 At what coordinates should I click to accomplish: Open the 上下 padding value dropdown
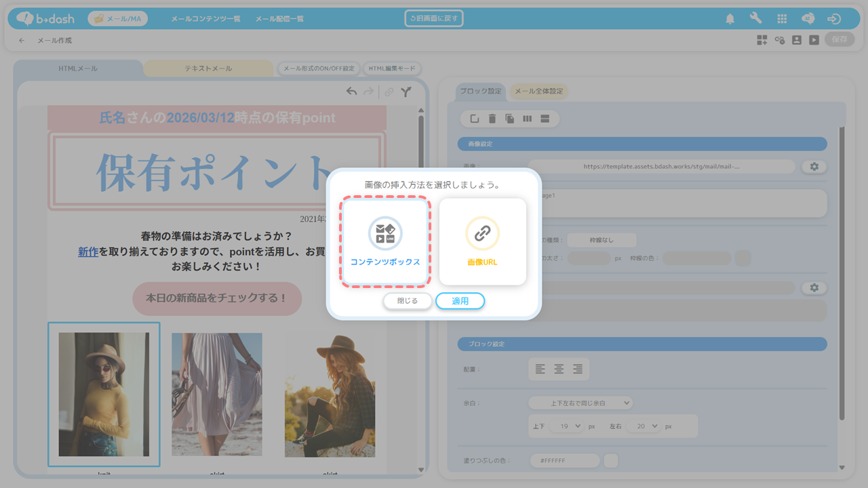tap(566, 426)
